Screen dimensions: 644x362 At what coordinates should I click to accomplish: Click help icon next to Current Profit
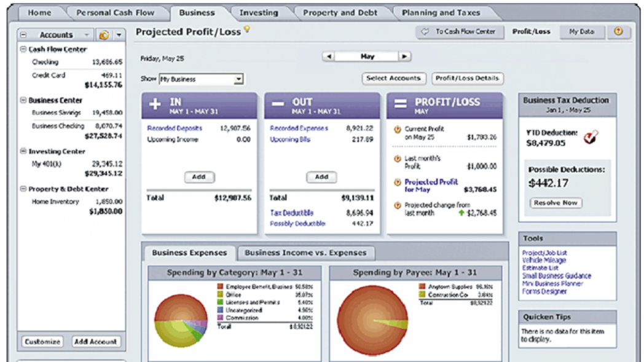coord(397,130)
